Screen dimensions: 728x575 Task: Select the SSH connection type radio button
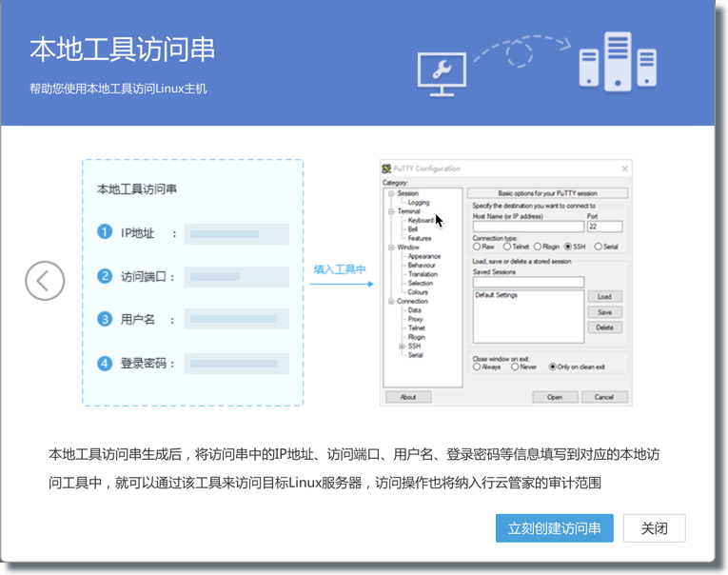coord(568,247)
